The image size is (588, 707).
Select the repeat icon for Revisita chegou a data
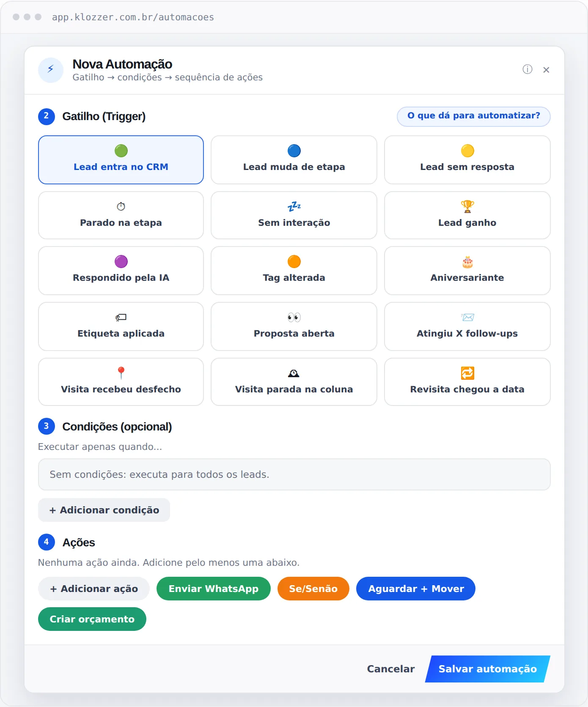467,373
